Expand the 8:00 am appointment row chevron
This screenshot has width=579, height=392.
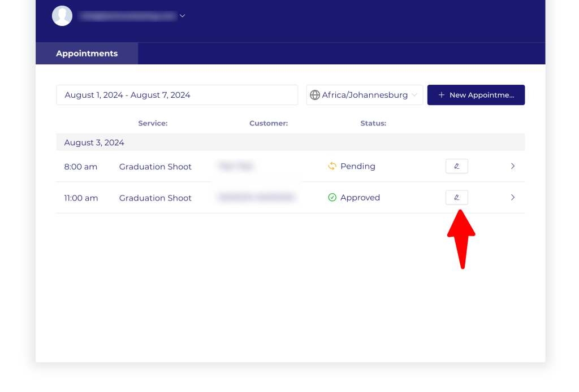pos(512,166)
